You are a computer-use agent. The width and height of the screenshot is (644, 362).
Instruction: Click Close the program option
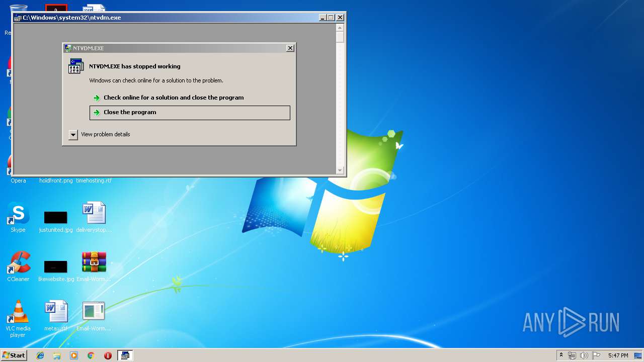pos(190,113)
